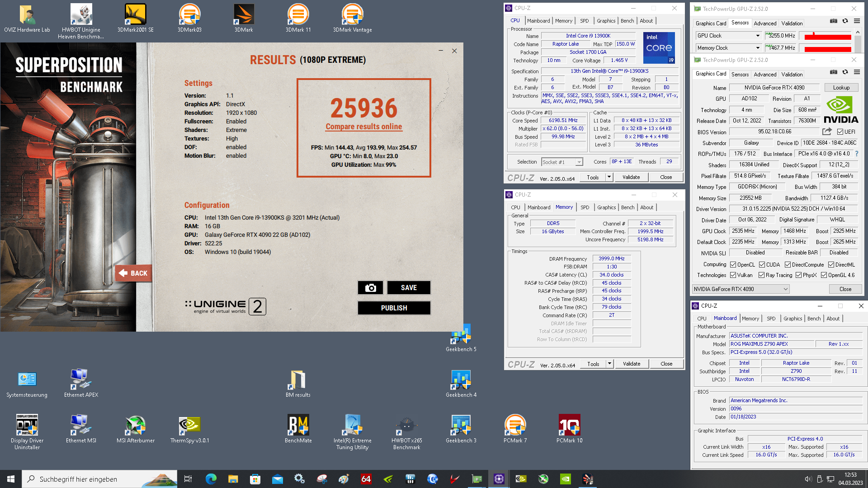Toggle CUDA checkbox
This screenshot has height=488, width=868.
(x=762, y=265)
